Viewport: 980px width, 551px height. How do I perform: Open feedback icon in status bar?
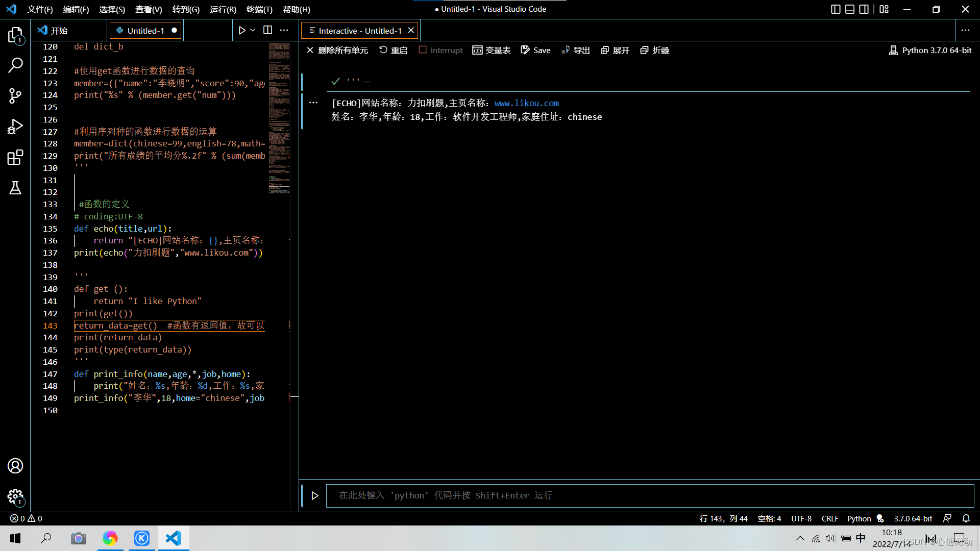(x=947, y=518)
